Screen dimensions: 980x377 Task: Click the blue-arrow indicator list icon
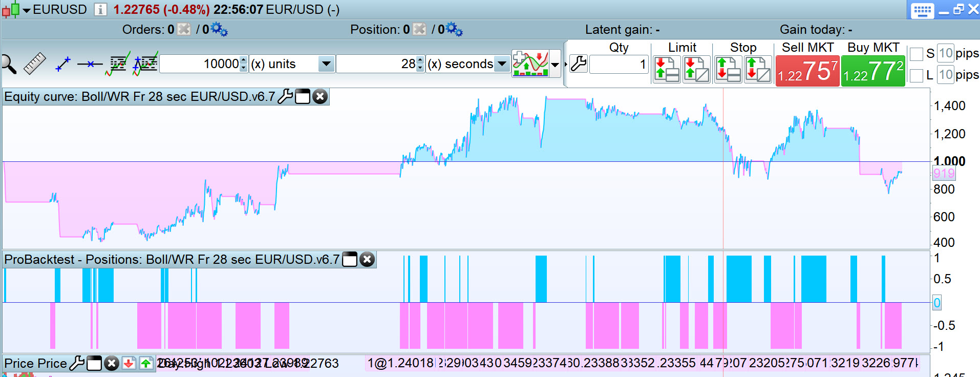tap(145, 64)
